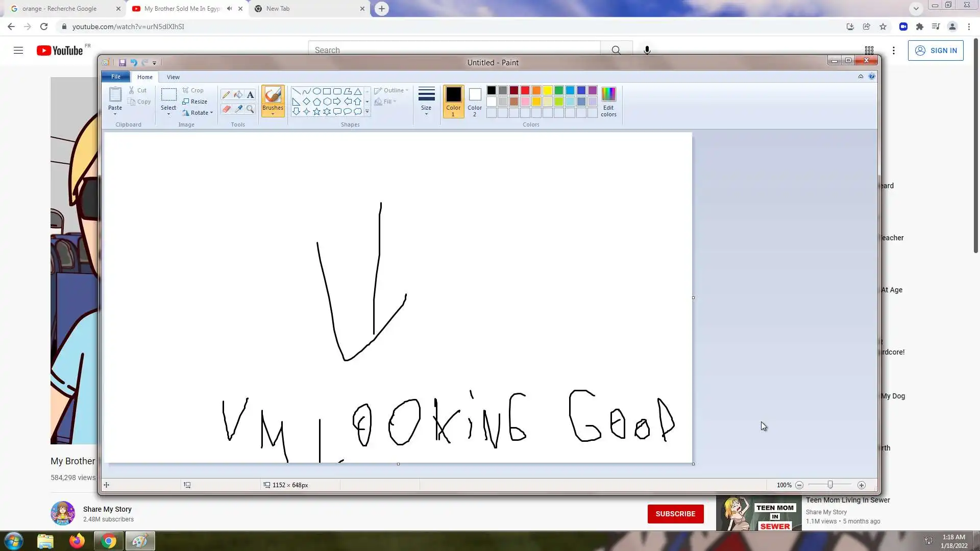
Task: Toggle Color 2 as active color
Action: [x=475, y=101]
